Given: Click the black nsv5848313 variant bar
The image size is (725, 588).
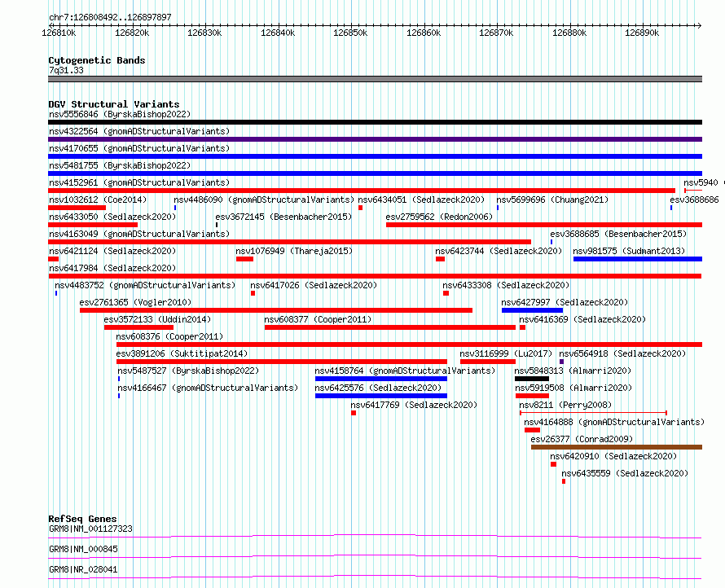Looking at the screenshot, I should tap(532, 379).
